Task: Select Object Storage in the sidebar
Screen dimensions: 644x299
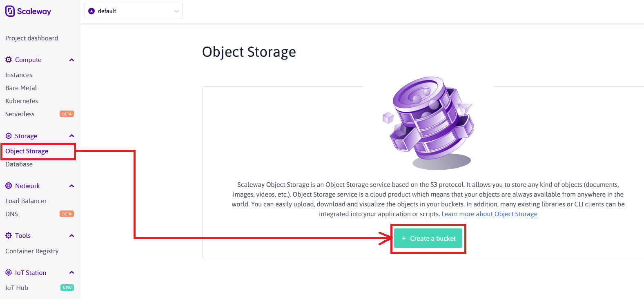Action: [27, 151]
